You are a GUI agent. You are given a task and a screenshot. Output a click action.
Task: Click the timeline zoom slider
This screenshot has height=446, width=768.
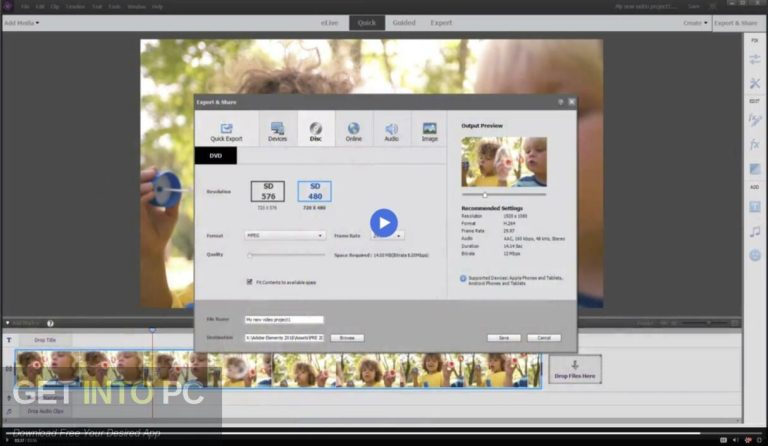coord(704,323)
